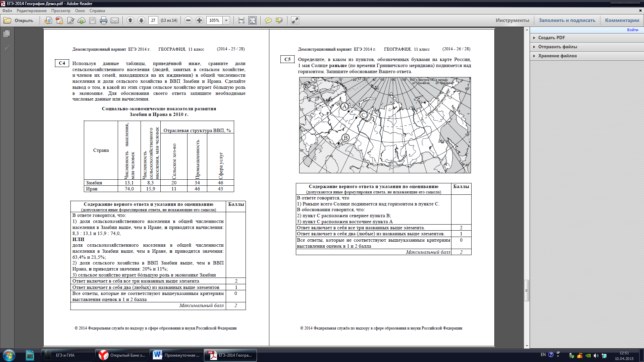
Task: Click Максимальный балл under C5 criteria
Action: (x=428, y=252)
